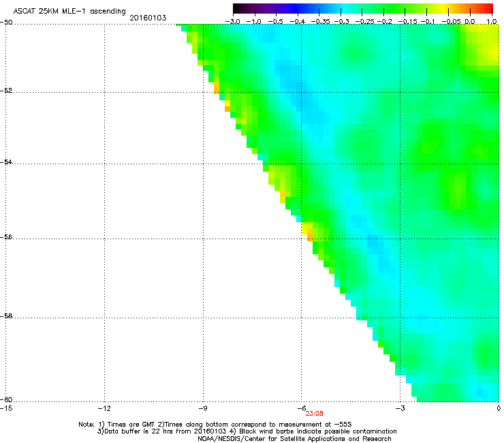Click the latitude label -58
The image size is (504, 443).
point(6,316)
